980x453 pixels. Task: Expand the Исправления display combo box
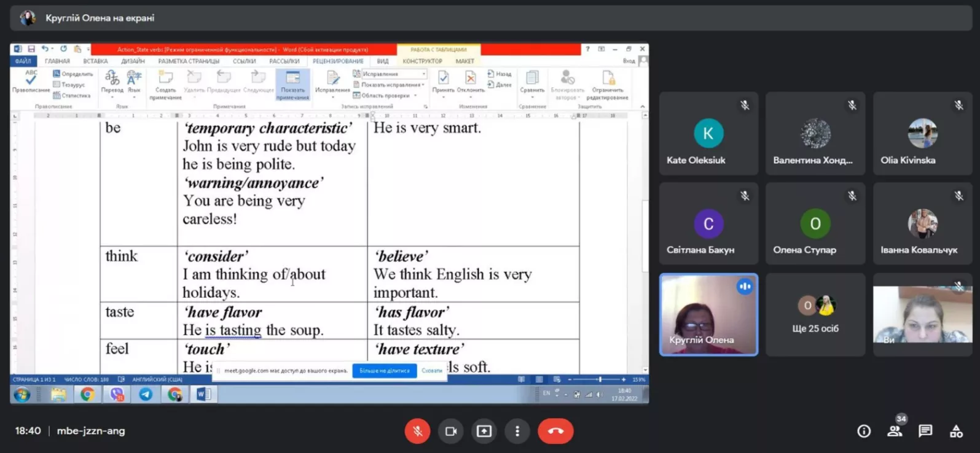(x=423, y=74)
